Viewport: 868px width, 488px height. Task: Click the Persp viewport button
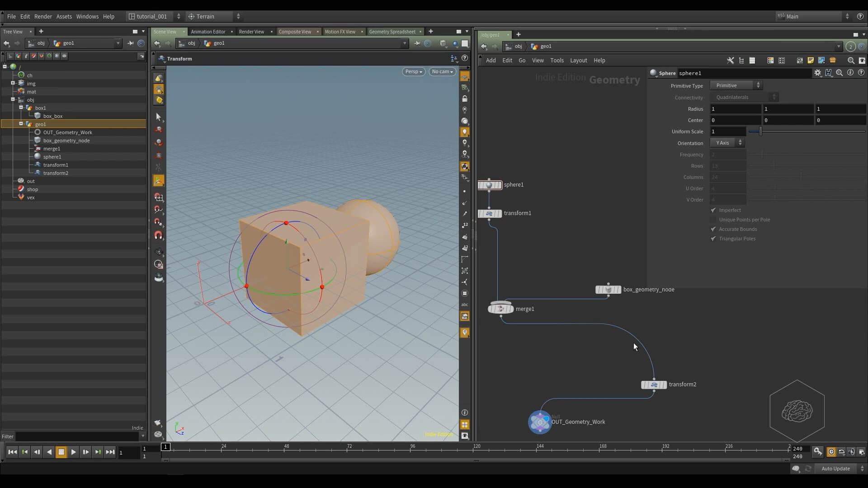tap(413, 71)
